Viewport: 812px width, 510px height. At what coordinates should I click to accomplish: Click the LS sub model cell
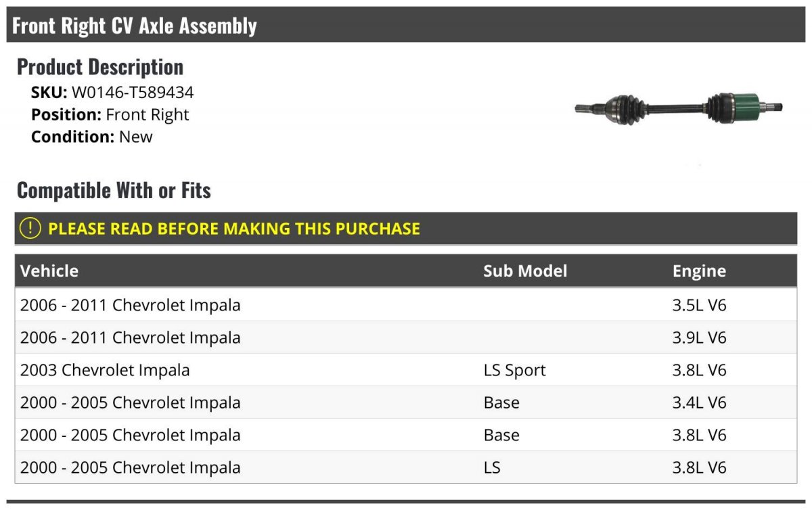pos(492,467)
